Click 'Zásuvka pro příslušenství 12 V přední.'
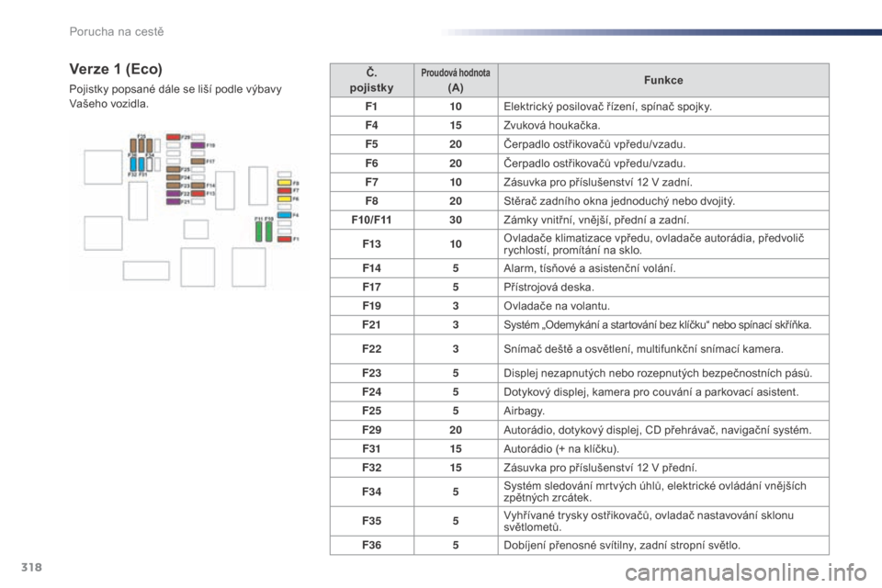Viewport: 882px width, 588px height. click(600, 468)
